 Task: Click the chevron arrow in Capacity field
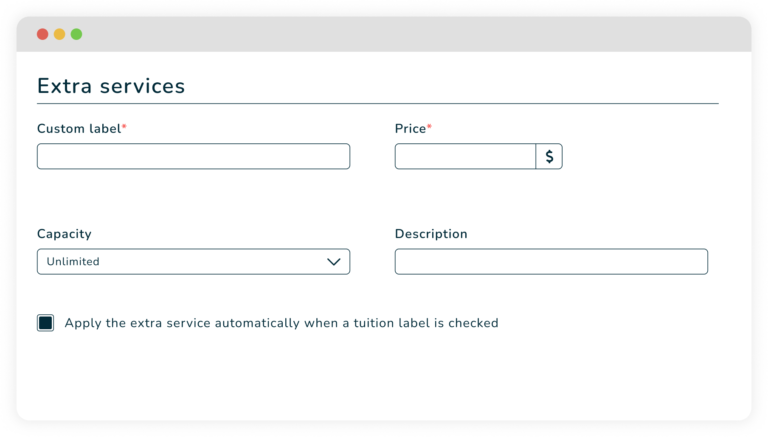334,262
